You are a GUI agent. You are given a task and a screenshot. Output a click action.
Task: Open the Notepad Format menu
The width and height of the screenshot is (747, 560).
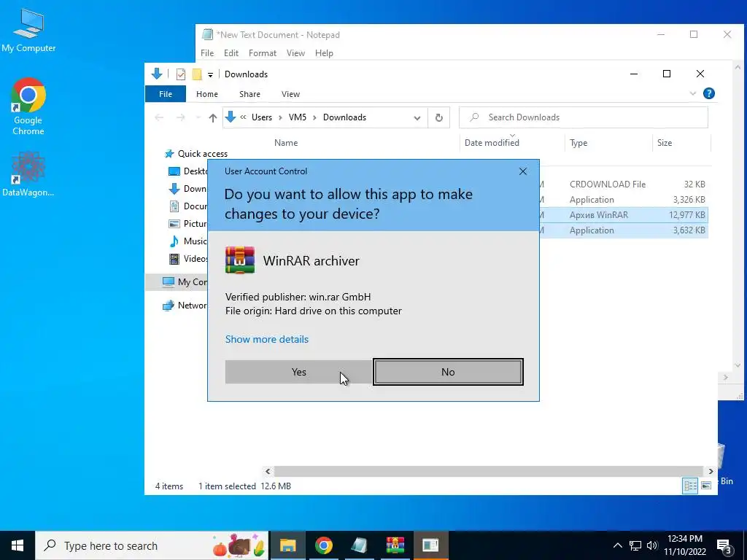click(263, 52)
